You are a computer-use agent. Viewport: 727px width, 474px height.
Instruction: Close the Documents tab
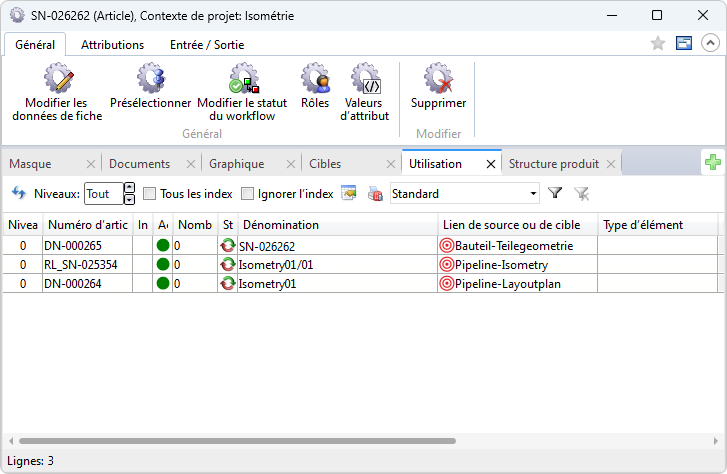point(191,164)
